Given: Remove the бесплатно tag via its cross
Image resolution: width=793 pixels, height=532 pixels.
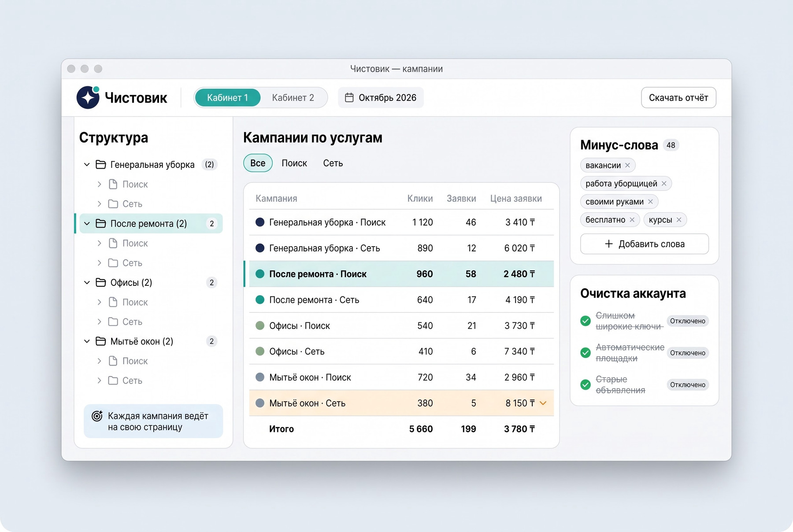Looking at the screenshot, I should tap(632, 220).
